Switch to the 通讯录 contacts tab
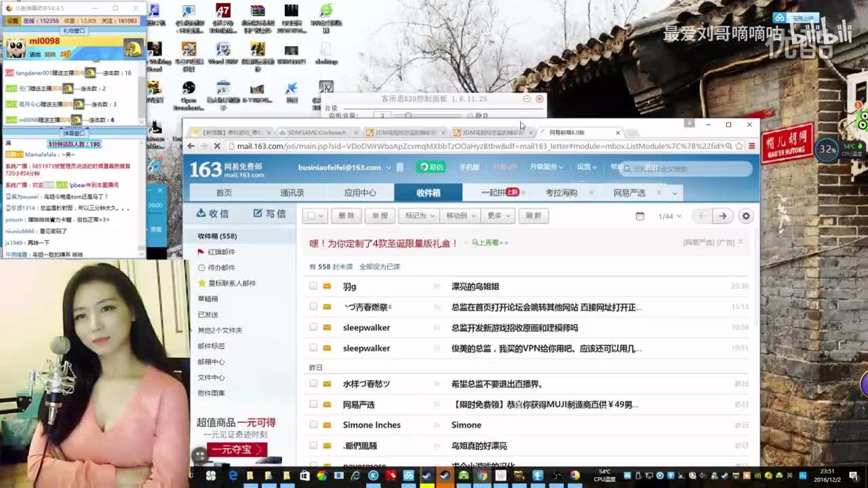Screen dimensions: 868x488 pos(292,192)
